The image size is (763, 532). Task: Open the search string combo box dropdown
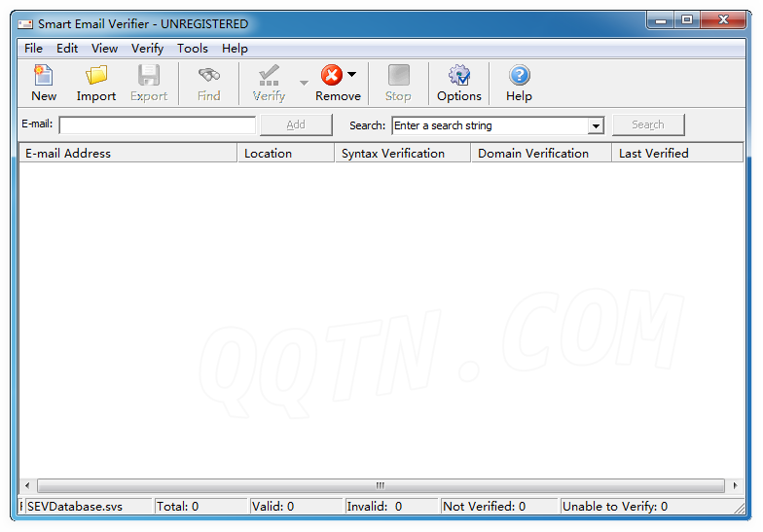coord(596,125)
